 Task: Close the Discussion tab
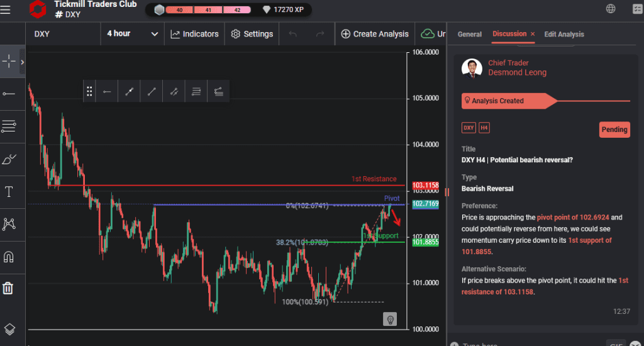tap(533, 34)
